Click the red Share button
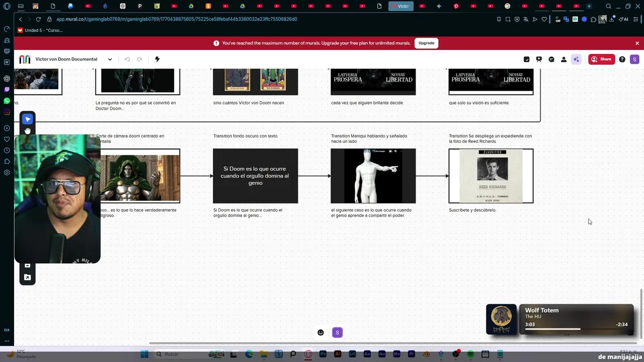This screenshot has height=362, width=644. click(602, 59)
